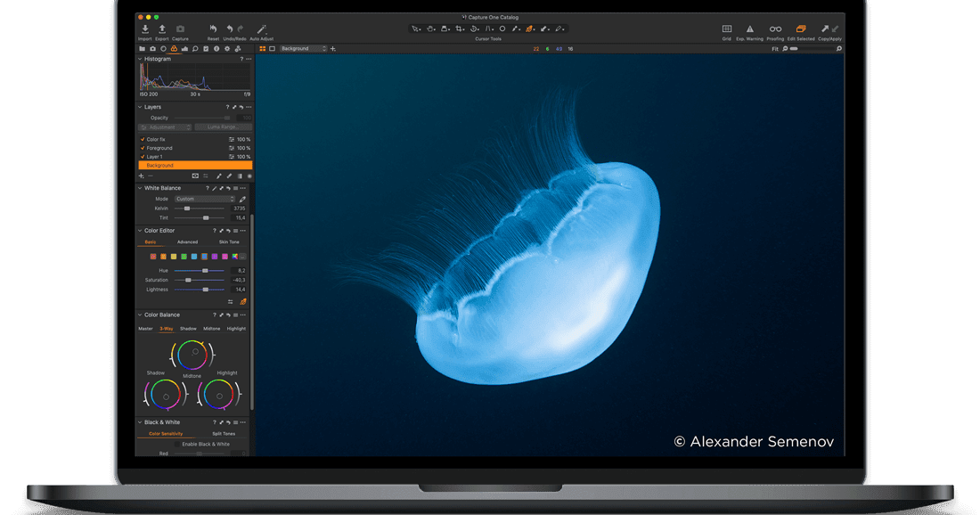Click the Shadow color wheel
Screen dimensions: 980x515
click(166, 395)
